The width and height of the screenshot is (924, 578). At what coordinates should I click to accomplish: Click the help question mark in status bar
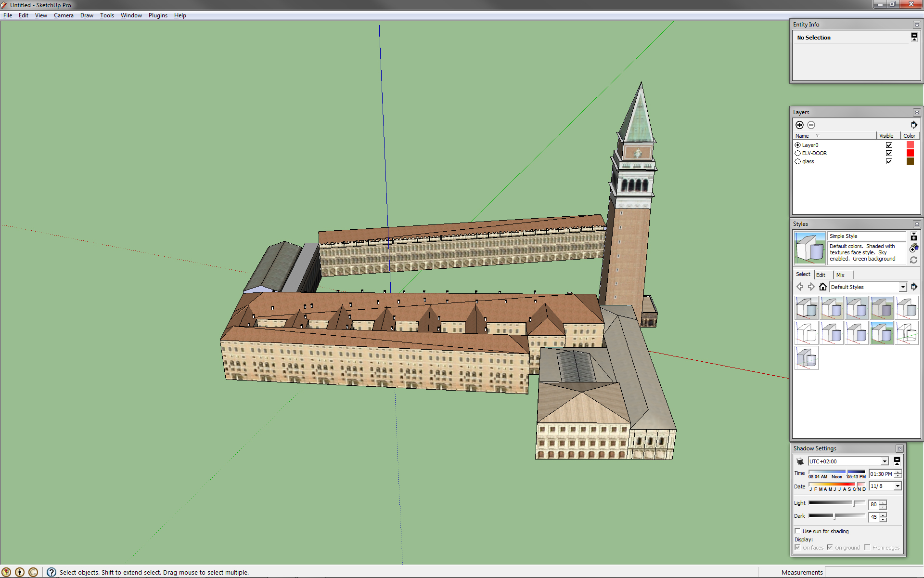point(51,572)
